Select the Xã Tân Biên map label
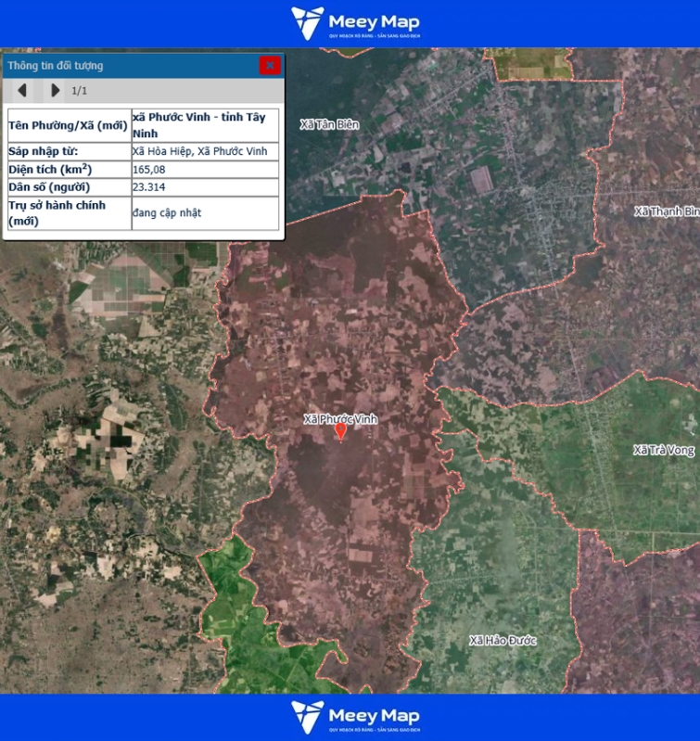 (x=329, y=123)
